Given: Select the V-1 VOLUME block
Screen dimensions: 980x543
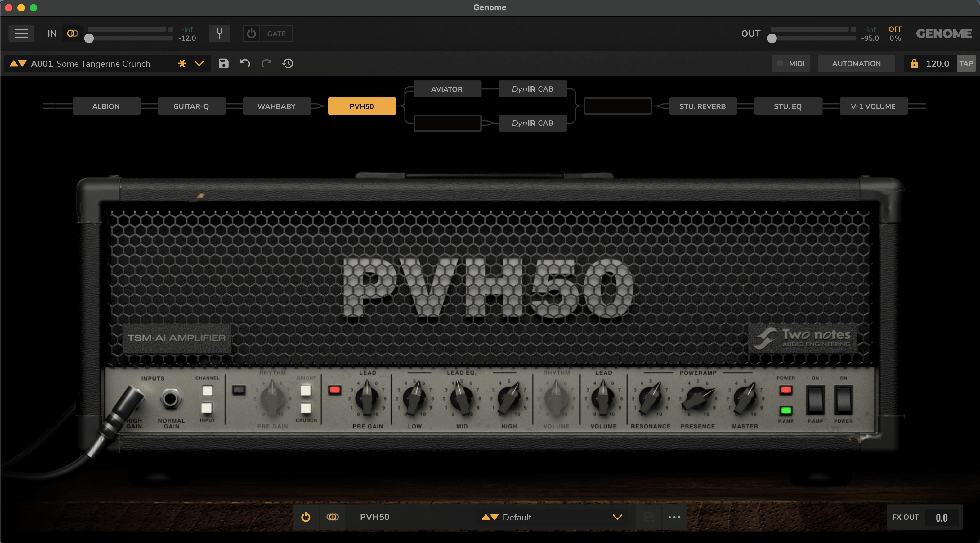Looking at the screenshot, I should coord(873,106).
